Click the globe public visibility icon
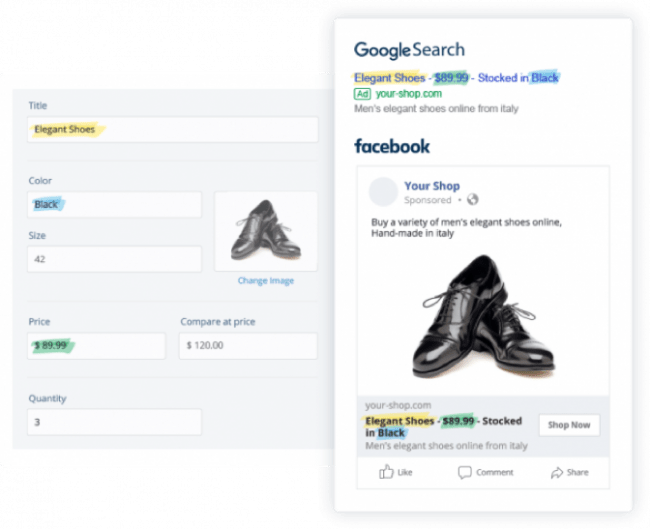 point(473,200)
